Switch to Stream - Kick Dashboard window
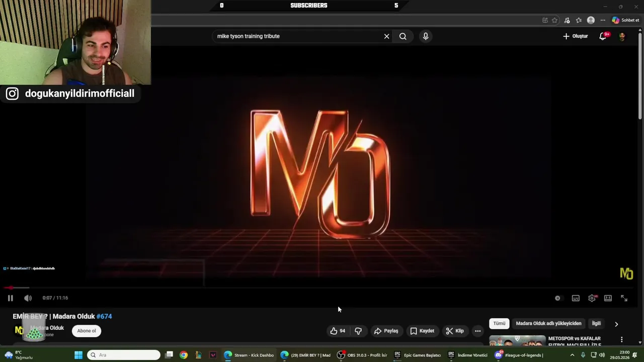644x362 pixels. (x=249, y=355)
